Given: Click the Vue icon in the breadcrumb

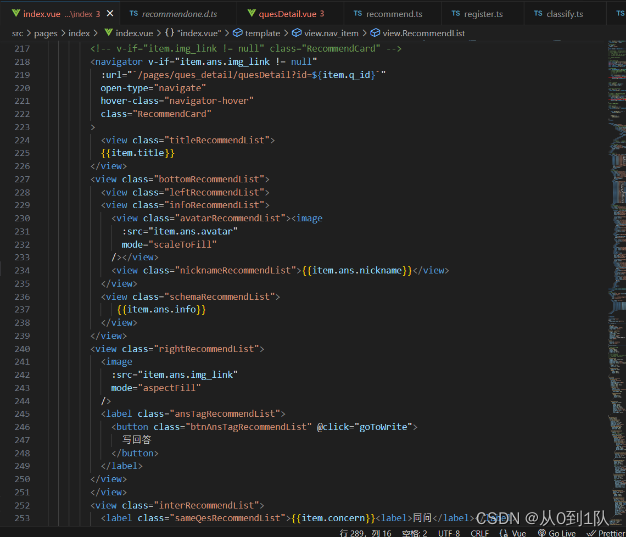Looking at the screenshot, I should tap(109, 33).
